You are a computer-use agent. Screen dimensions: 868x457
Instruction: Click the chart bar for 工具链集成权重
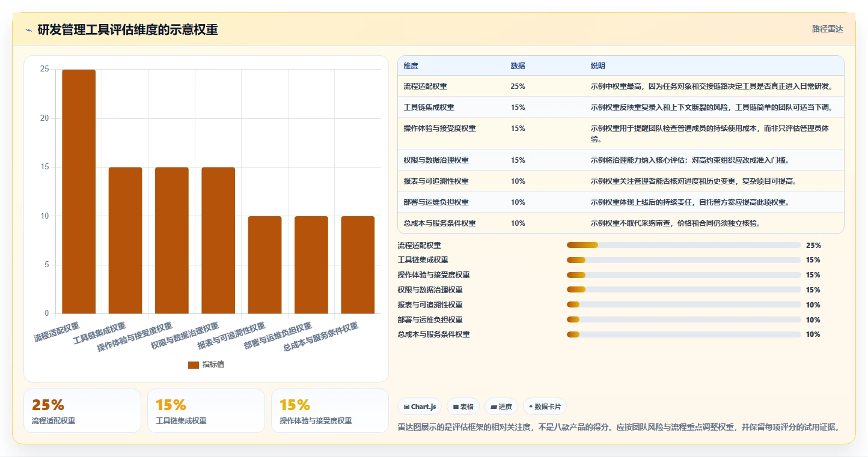(x=125, y=240)
